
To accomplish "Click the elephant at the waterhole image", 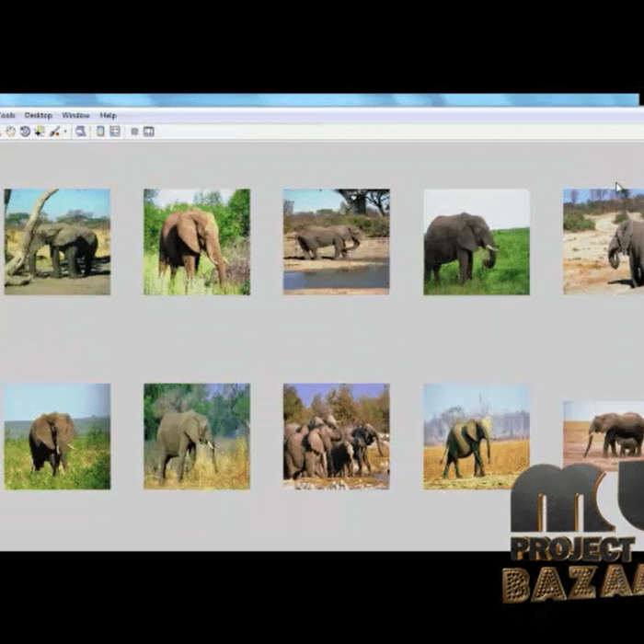I will (336, 242).
